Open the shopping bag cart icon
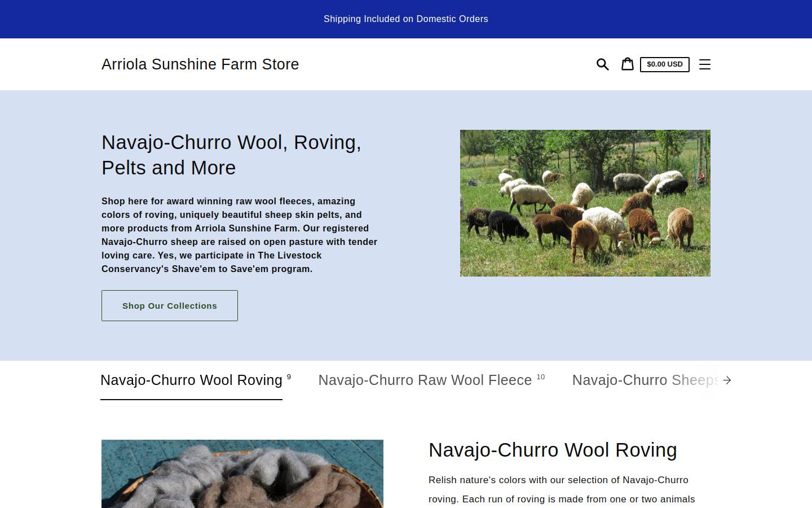The height and width of the screenshot is (508, 812). coord(627,64)
